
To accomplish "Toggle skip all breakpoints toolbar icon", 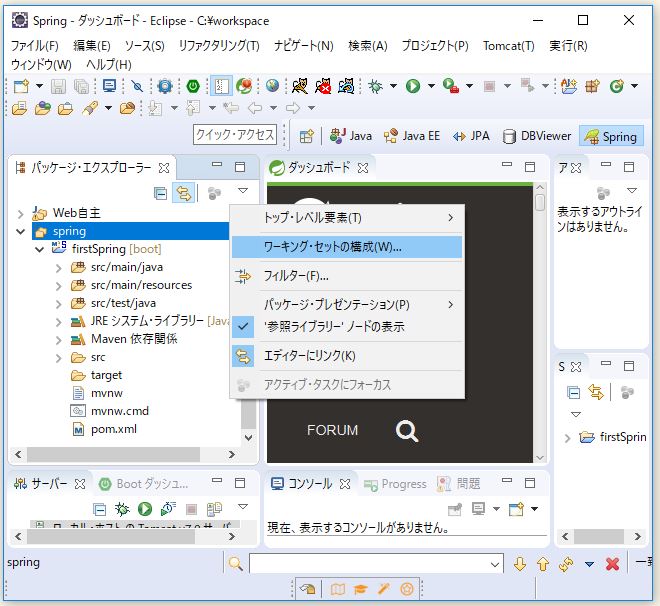I will pos(137,86).
